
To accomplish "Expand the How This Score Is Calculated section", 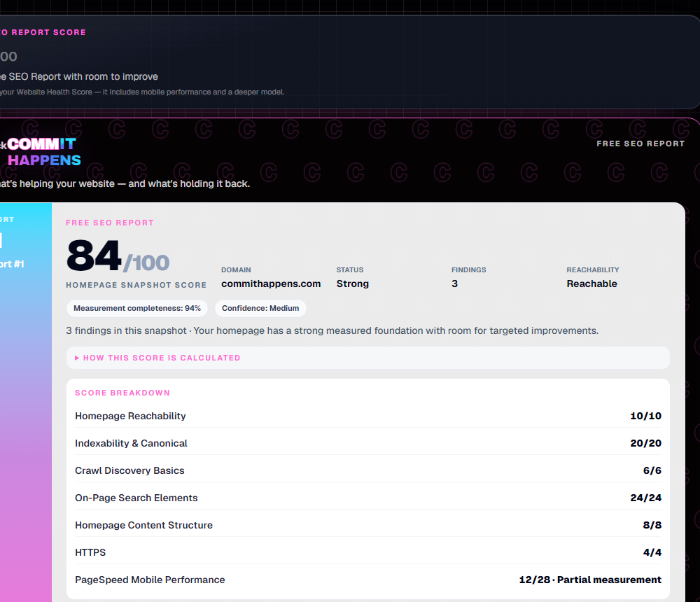I will tap(368, 358).
